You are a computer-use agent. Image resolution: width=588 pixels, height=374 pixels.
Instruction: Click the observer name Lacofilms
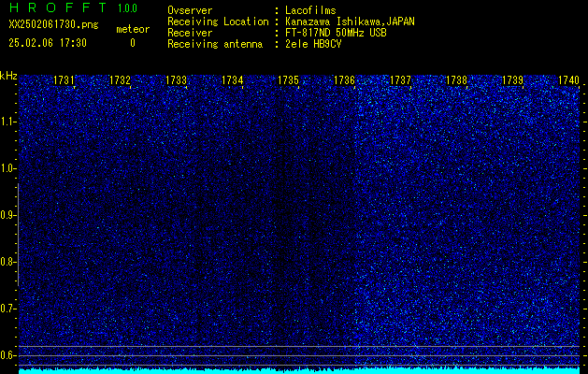pyautogui.click(x=310, y=10)
